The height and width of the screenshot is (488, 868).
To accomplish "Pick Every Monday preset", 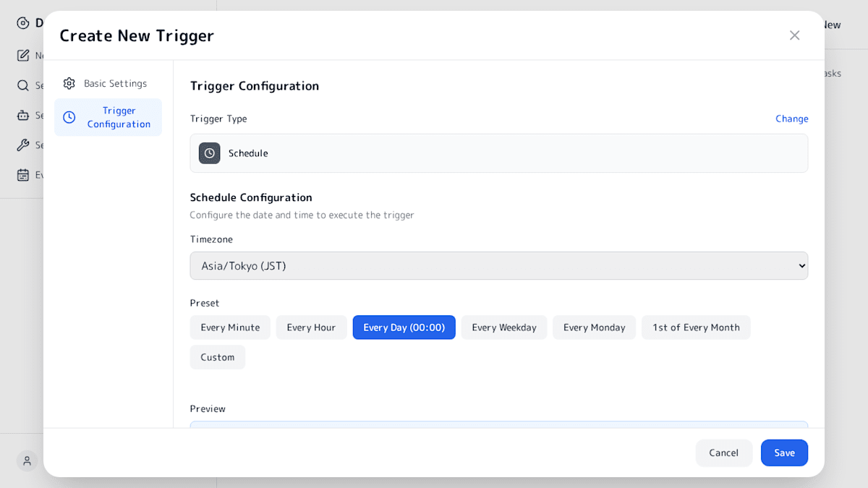I will coord(595,328).
